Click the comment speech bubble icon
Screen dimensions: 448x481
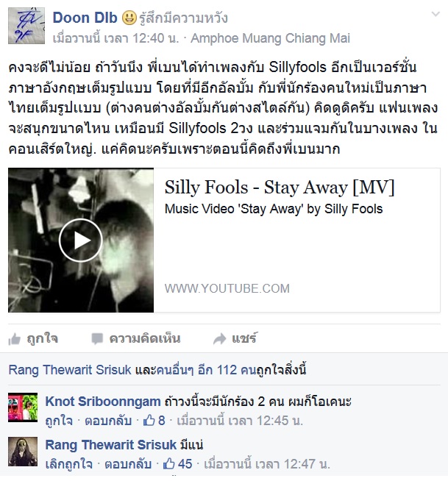click(x=97, y=339)
